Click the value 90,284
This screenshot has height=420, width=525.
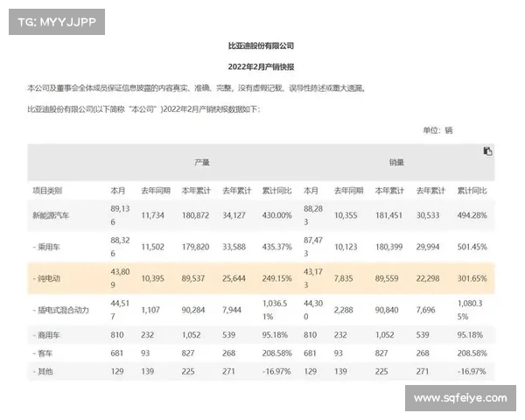click(x=193, y=310)
